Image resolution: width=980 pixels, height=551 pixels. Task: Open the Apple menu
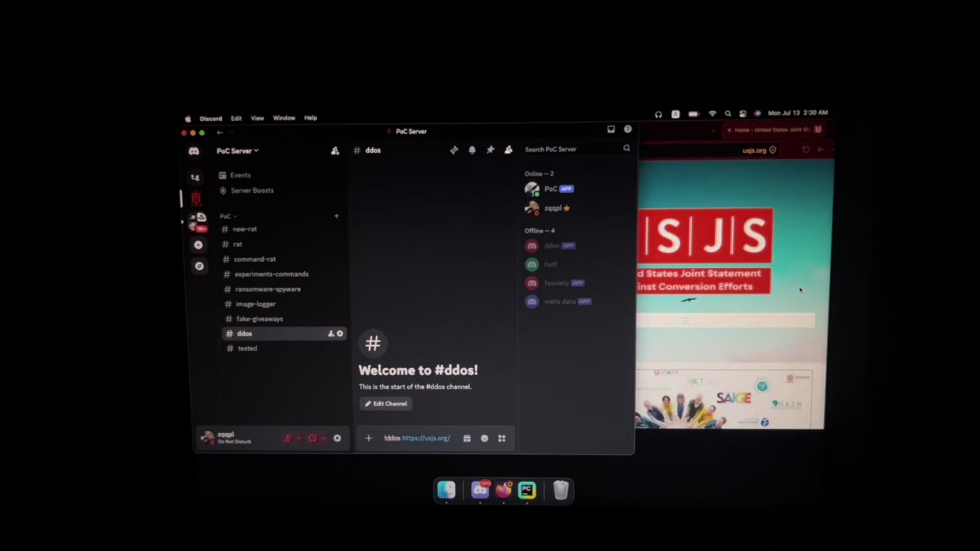pos(188,119)
